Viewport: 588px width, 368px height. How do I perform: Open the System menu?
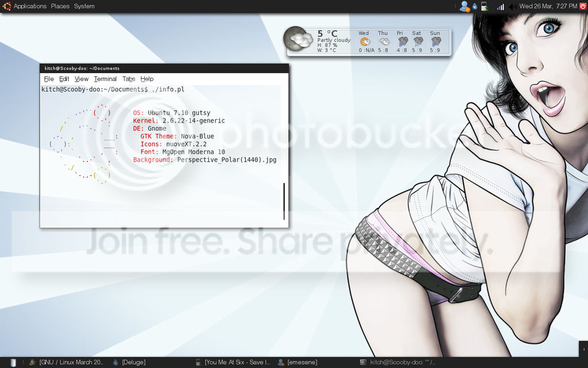(x=84, y=6)
